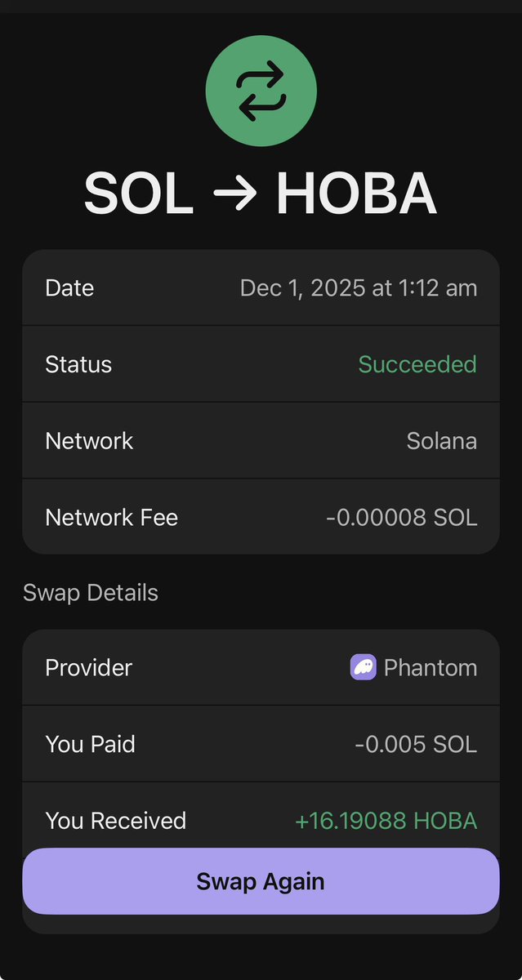The image size is (522, 980).
Task: Tap the Network Fee label
Action: click(x=111, y=517)
